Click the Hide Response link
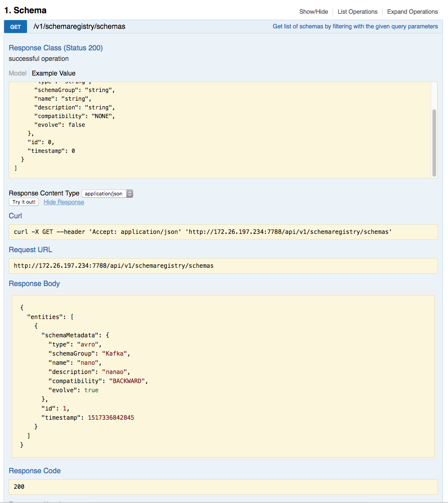Screen dimensions: 448x503 pos(64,202)
